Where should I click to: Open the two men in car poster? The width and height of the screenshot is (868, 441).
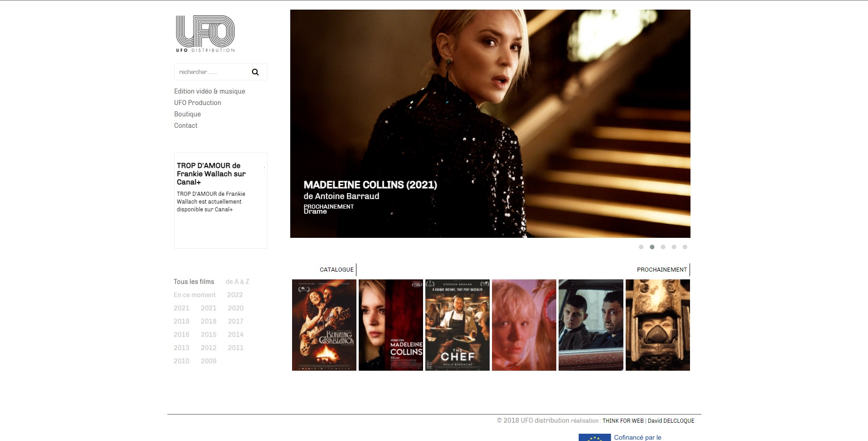click(591, 325)
